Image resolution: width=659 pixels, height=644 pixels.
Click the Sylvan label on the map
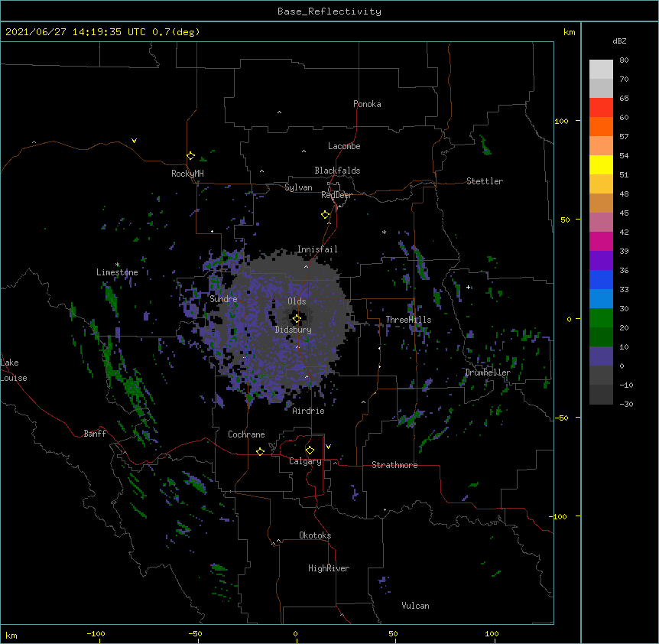(x=298, y=187)
